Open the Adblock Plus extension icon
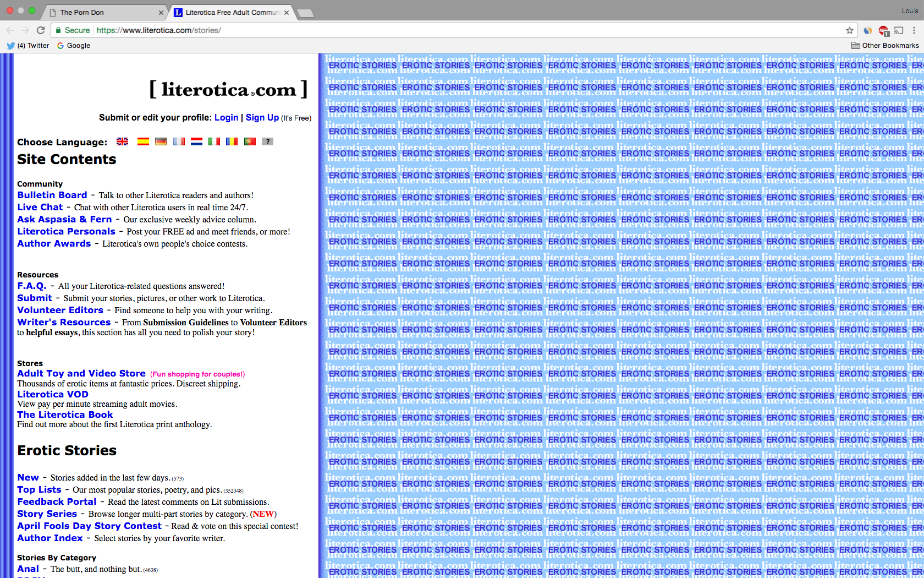 tap(883, 30)
